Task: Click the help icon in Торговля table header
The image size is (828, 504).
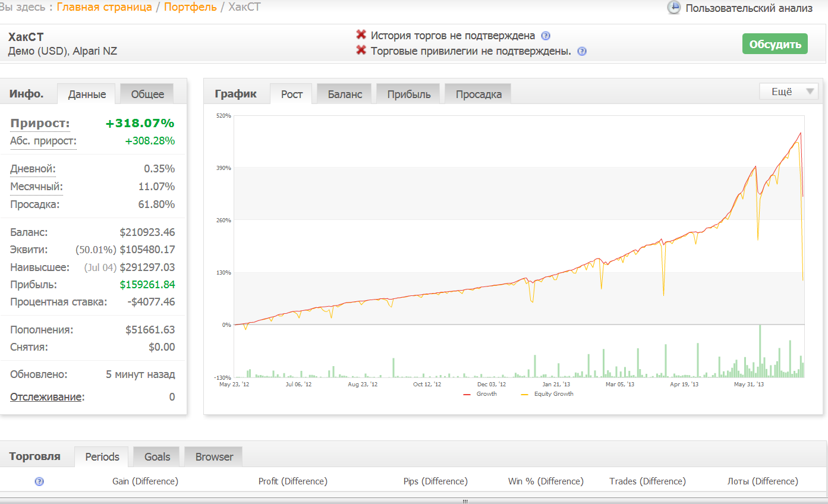Action: (40, 481)
